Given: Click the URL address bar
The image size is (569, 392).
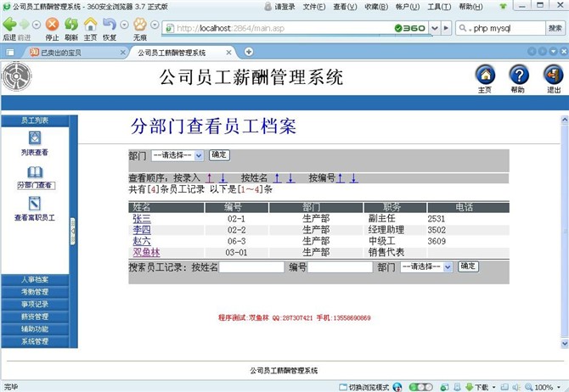Looking at the screenshot, I should pos(278,28).
